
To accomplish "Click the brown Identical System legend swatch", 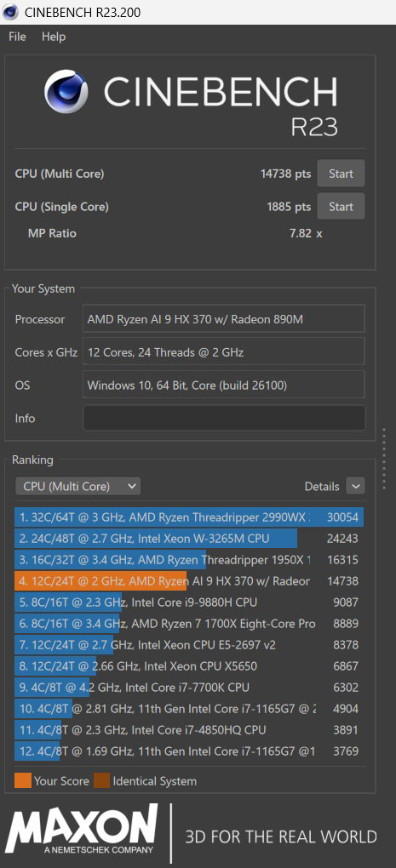I will point(102,781).
